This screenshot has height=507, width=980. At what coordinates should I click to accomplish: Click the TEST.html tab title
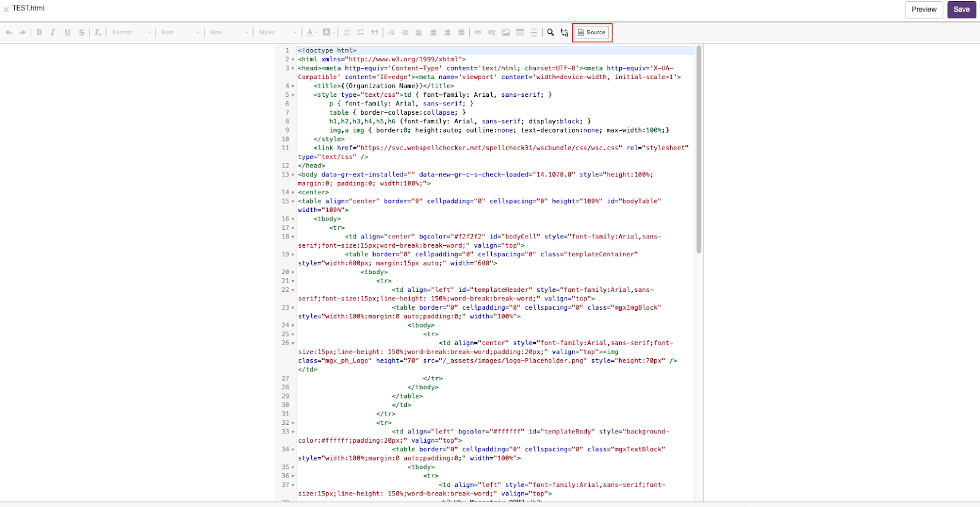(28, 9)
